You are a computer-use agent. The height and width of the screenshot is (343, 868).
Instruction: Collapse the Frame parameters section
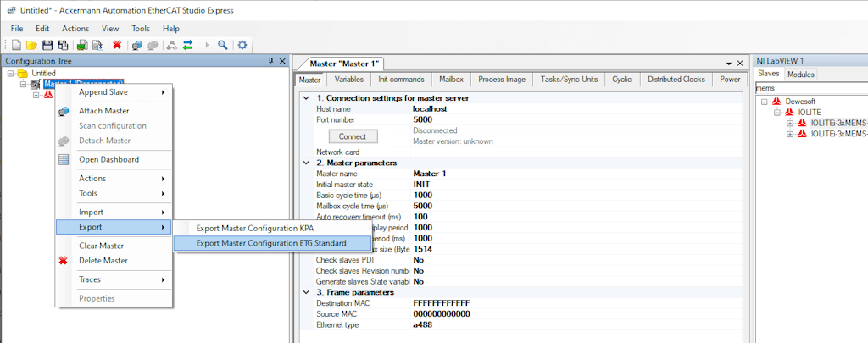(x=307, y=293)
